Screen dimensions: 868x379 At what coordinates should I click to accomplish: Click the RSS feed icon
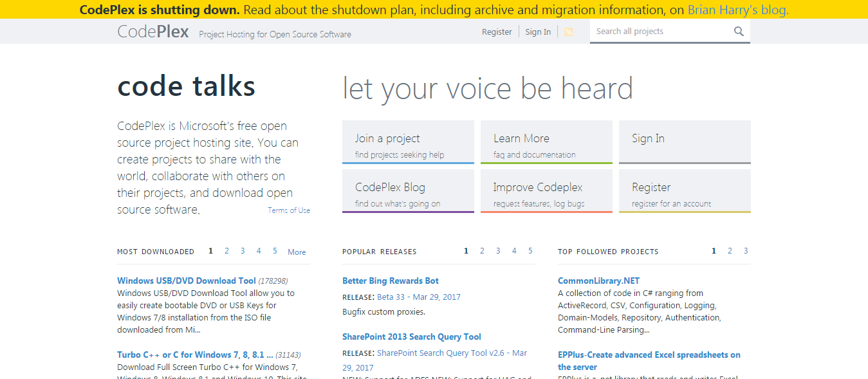[x=568, y=32]
